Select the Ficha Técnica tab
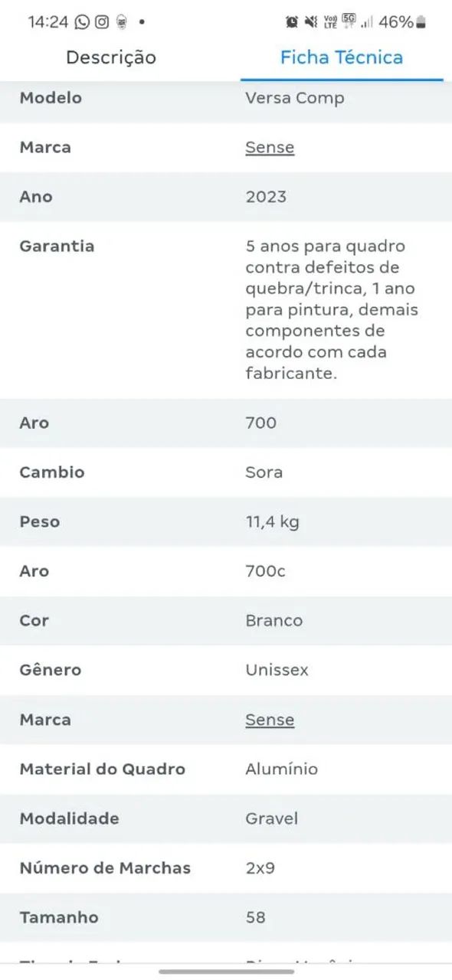The image size is (452, 980). point(342,57)
